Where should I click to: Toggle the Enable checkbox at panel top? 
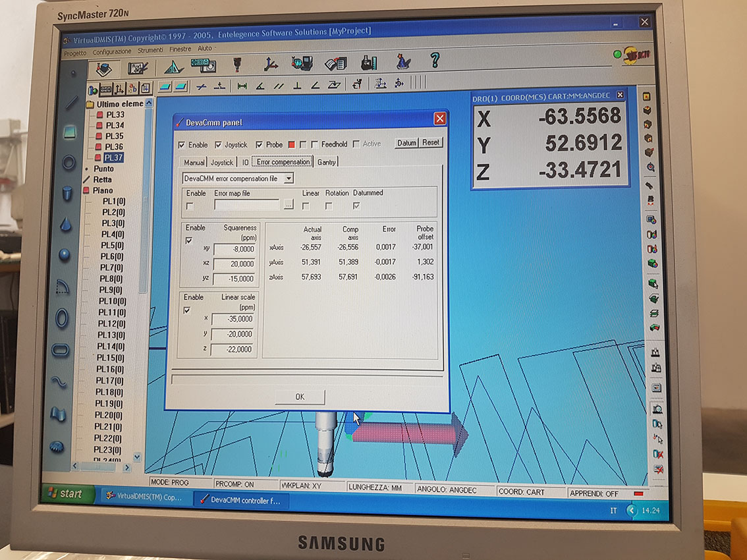(x=182, y=145)
